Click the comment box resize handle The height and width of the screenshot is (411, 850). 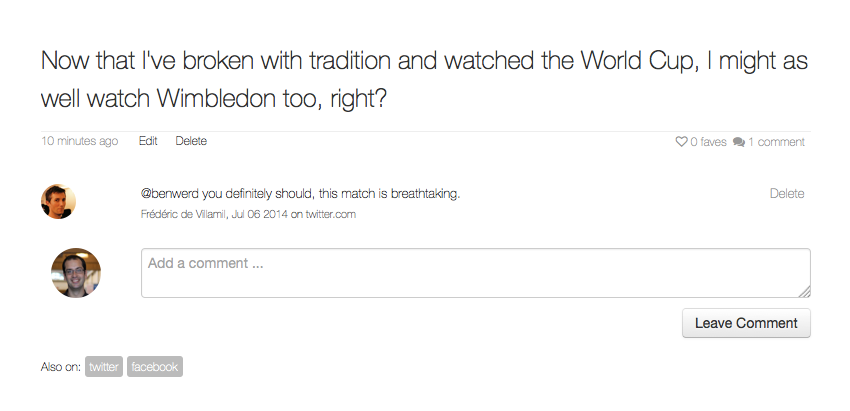[804, 291]
